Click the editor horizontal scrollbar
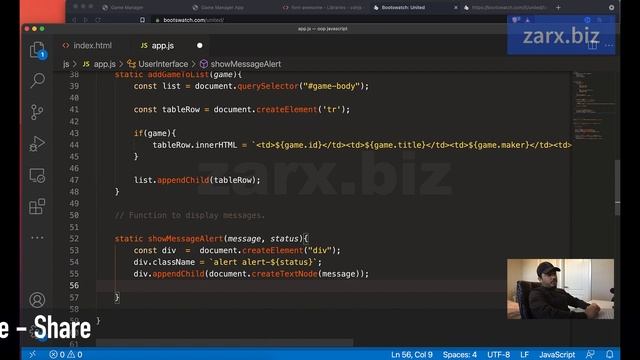Viewport: 640px width, 360px height. click(x=224, y=343)
